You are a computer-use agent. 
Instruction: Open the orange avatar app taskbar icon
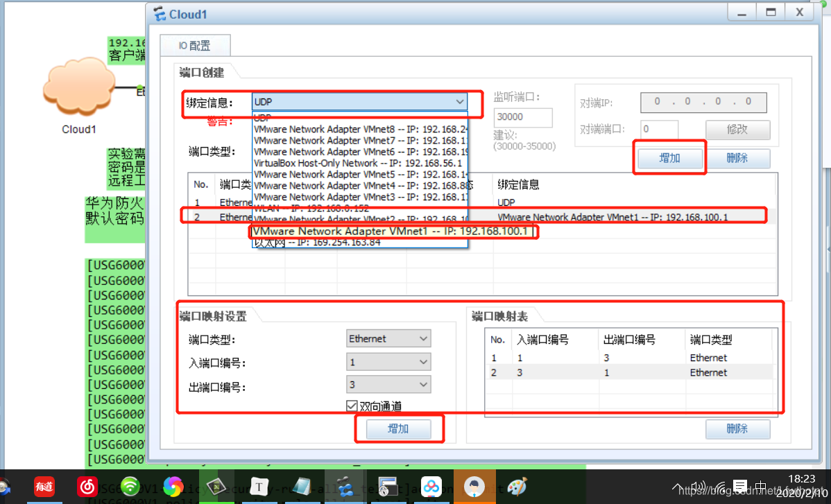coord(474,487)
